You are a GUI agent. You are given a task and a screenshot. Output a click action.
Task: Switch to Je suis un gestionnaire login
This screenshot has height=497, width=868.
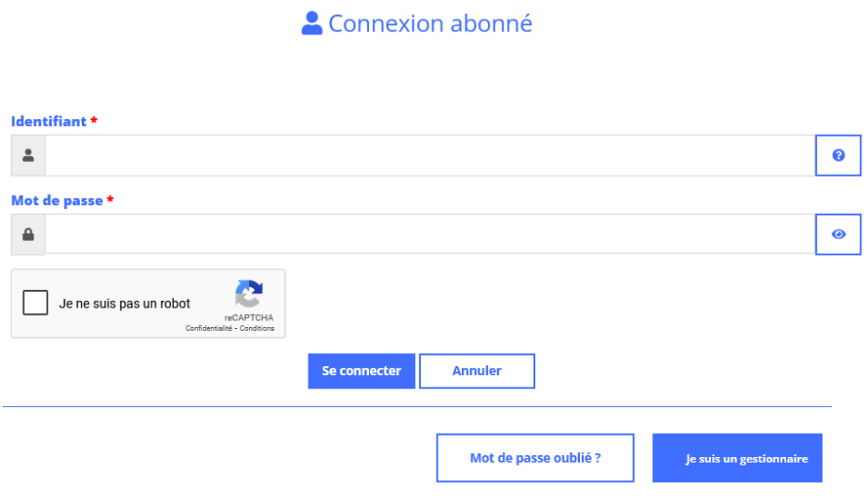pos(737,458)
